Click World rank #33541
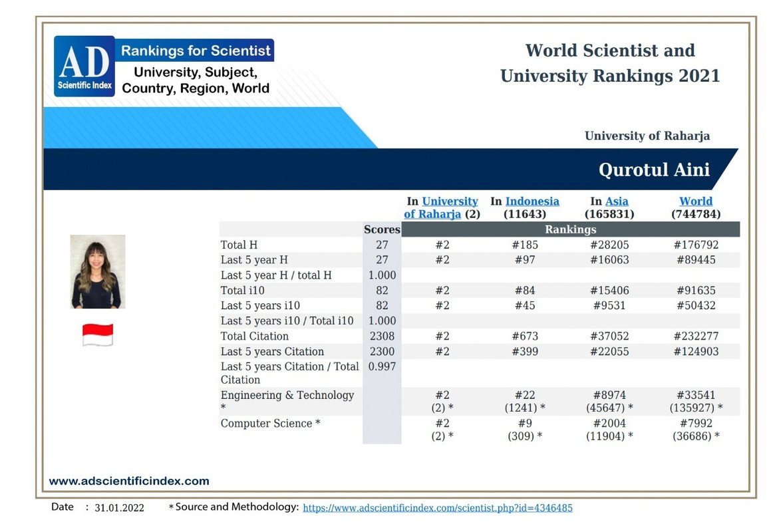Image resolution: width=775 pixels, height=532 pixels. [696, 395]
